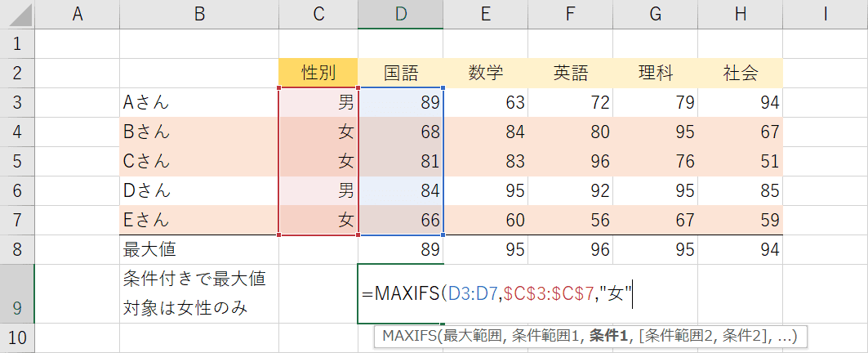
Task: Select row 10 header
Action: pos(17,337)
